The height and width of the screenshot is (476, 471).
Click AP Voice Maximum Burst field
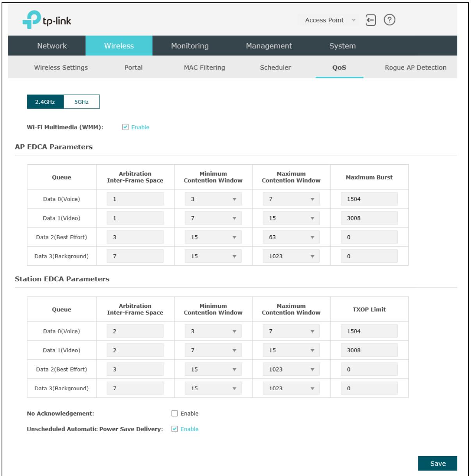[369, 199]
